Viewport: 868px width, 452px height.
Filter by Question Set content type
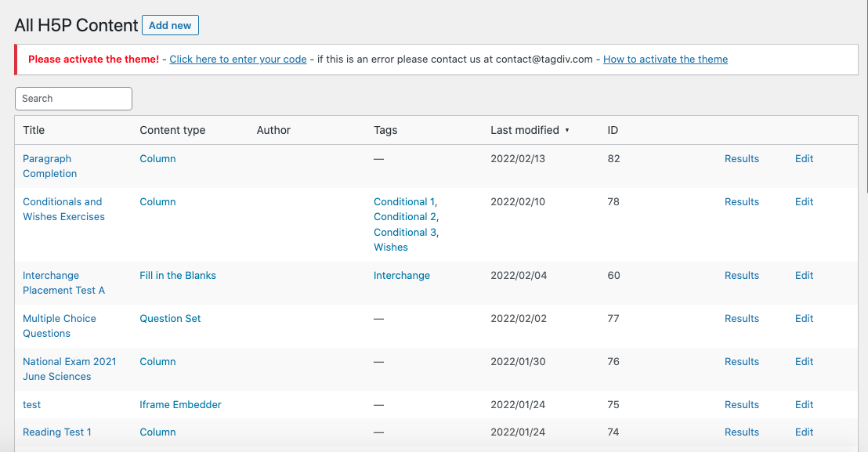pos(170,319)
